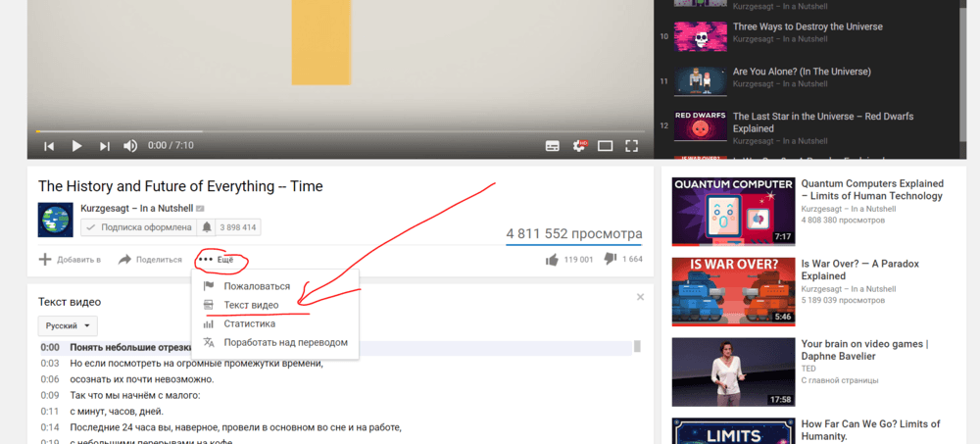Open Kurzgesagt – In a Nutshell channel link

[137, 208]
